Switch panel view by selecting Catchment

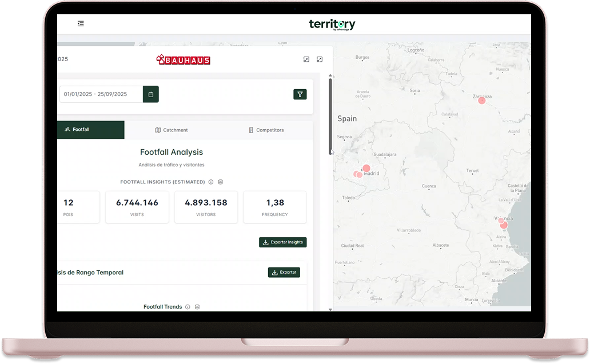(172, 130)
